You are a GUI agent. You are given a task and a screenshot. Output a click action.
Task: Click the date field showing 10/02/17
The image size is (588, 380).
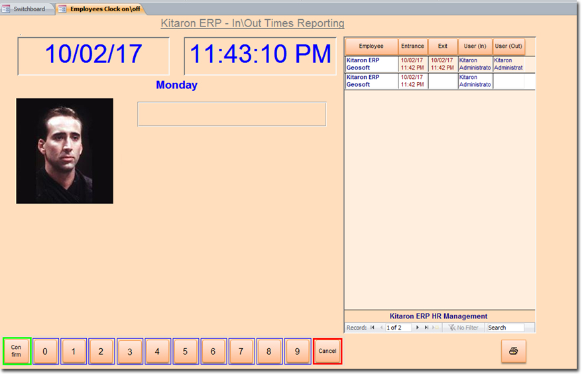click(93, 56)
